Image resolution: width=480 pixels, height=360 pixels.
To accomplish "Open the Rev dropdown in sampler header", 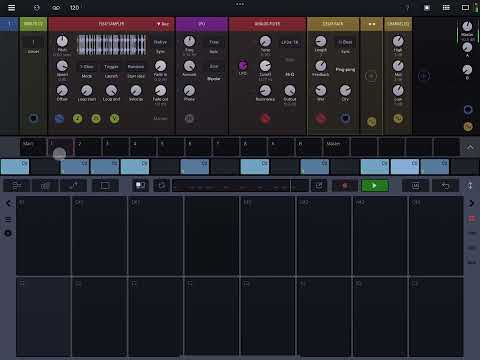I will tap(163, 24).
